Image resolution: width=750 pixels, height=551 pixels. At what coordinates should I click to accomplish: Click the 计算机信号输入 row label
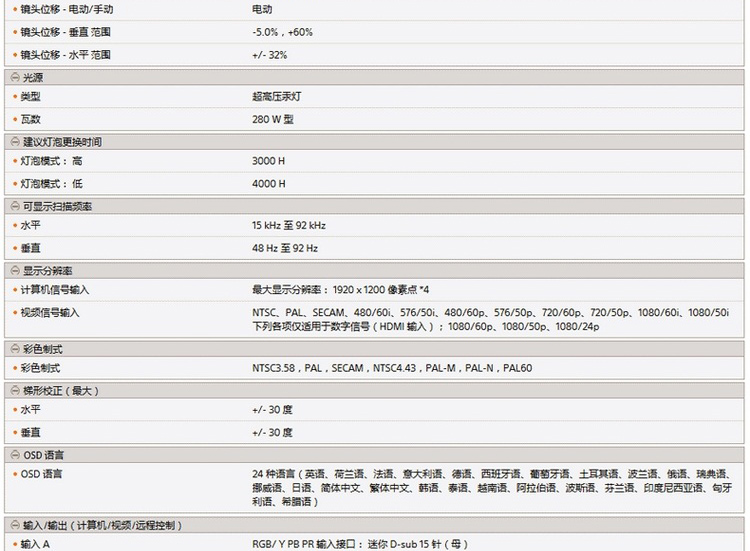pyautogui.click(x=55, y=290)
